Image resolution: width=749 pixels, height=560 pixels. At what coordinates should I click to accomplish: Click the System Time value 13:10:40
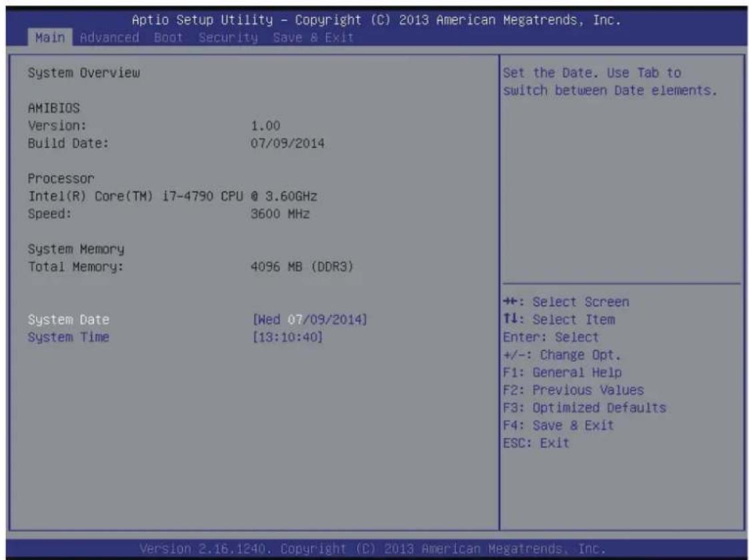click(287, 337)
